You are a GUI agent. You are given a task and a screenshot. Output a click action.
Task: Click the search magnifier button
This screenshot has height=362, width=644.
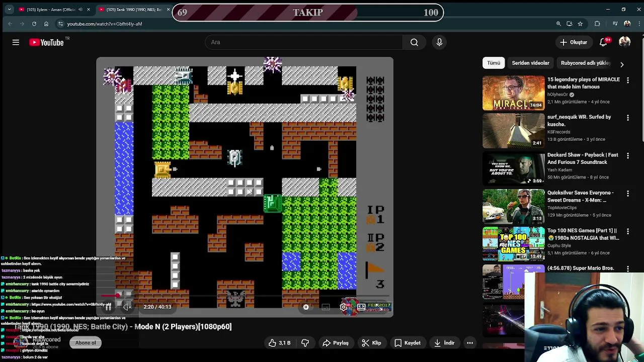pyautogui.click(x=414, y=42)
